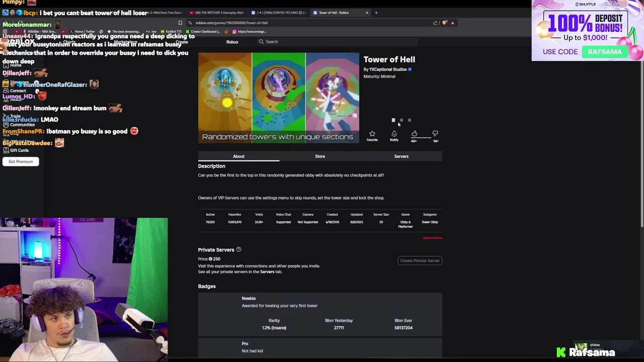Click the 1.2% (Insane) rarity value
Image resolution: width=644 pixels, height=362 pixels.
(274, 328)
